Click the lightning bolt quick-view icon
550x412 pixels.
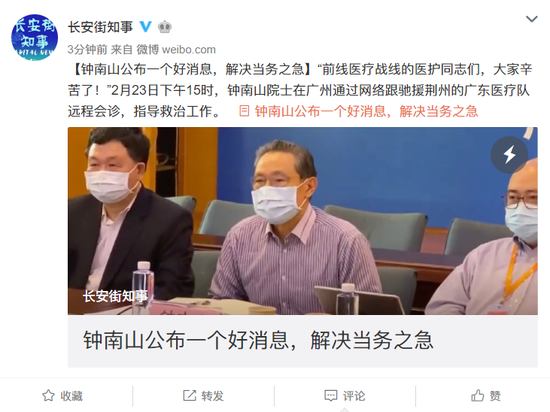click(509, 155)
